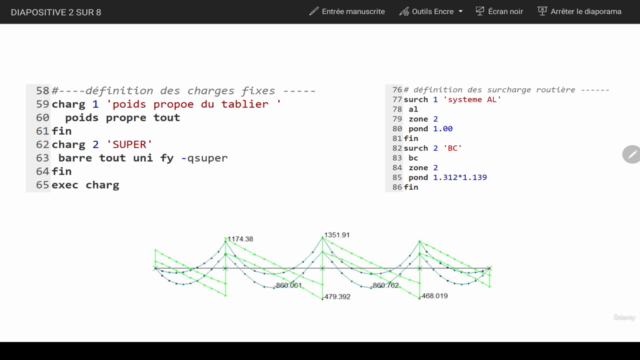
Task: Click the string 'SUPER' on line 62
Action: pos(129,144)
